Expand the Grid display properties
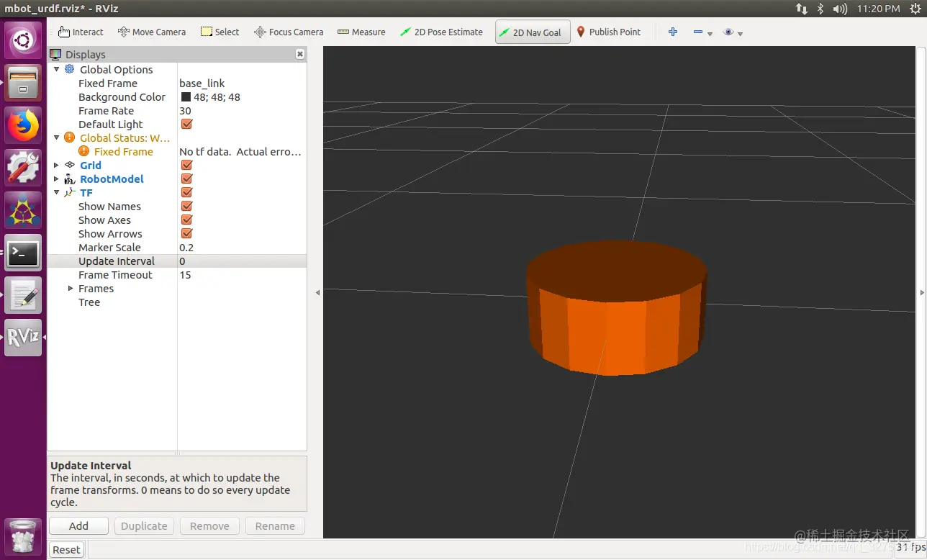 57,165
